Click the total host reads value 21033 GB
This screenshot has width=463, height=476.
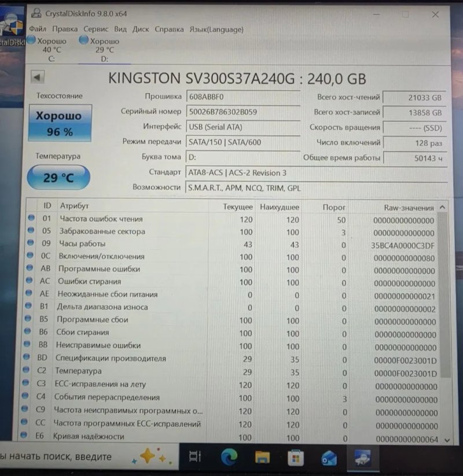point(415,97)
